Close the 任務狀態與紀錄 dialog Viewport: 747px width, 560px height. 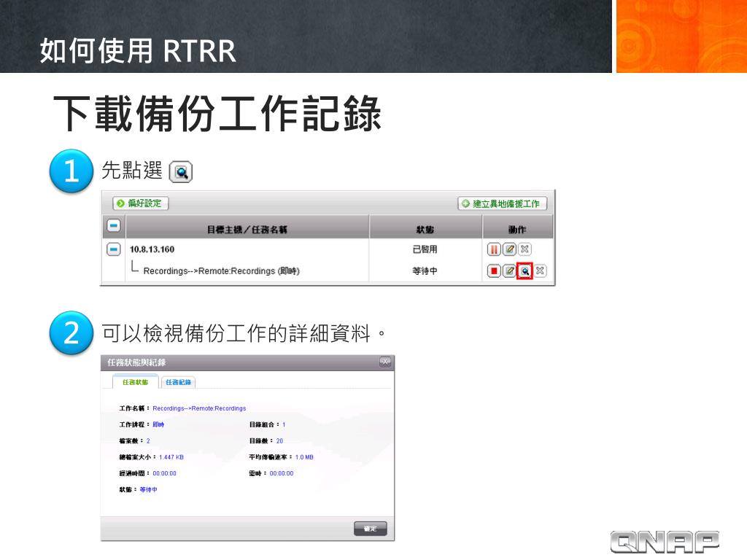click(385, 362)
